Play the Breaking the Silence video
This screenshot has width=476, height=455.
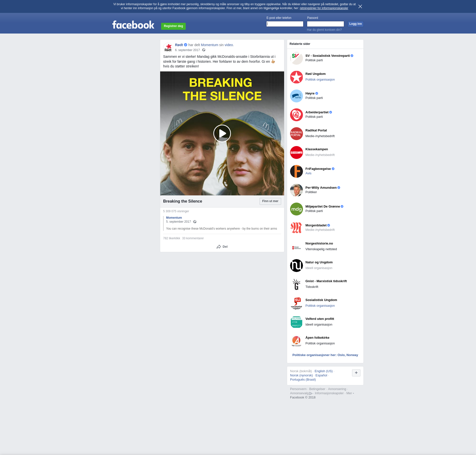222,133
